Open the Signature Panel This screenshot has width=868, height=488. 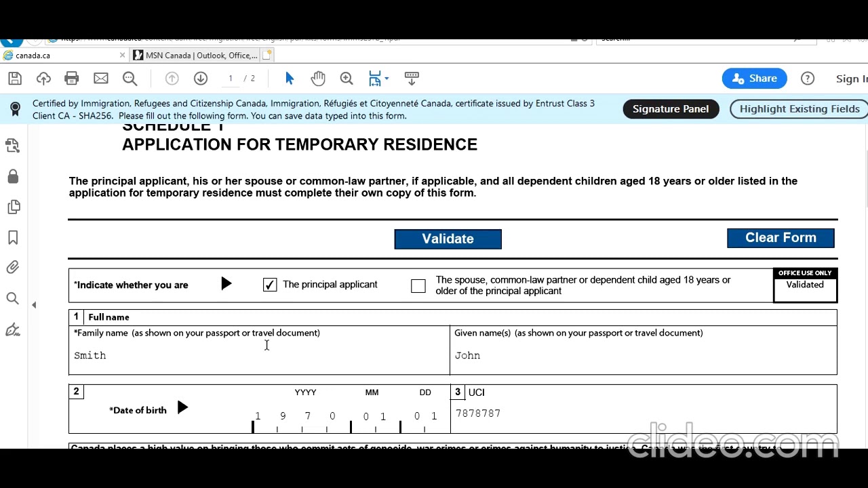tap(671, 108)
